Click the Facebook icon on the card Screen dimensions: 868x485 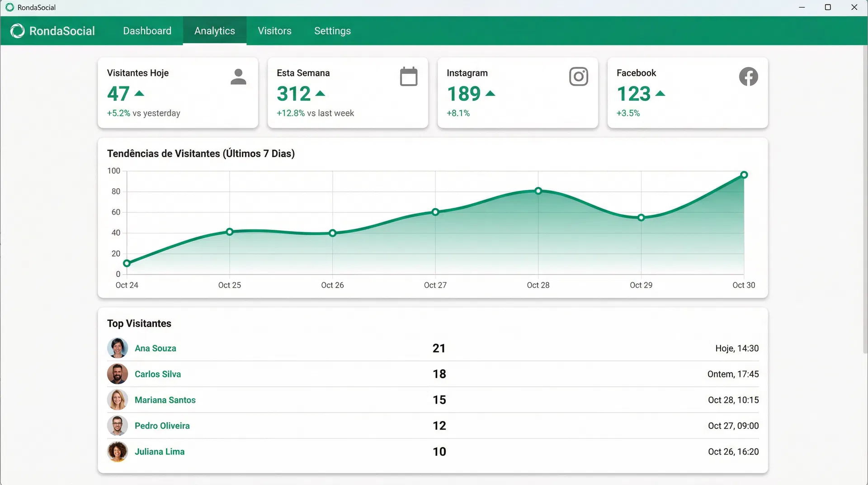coord(748,76)
